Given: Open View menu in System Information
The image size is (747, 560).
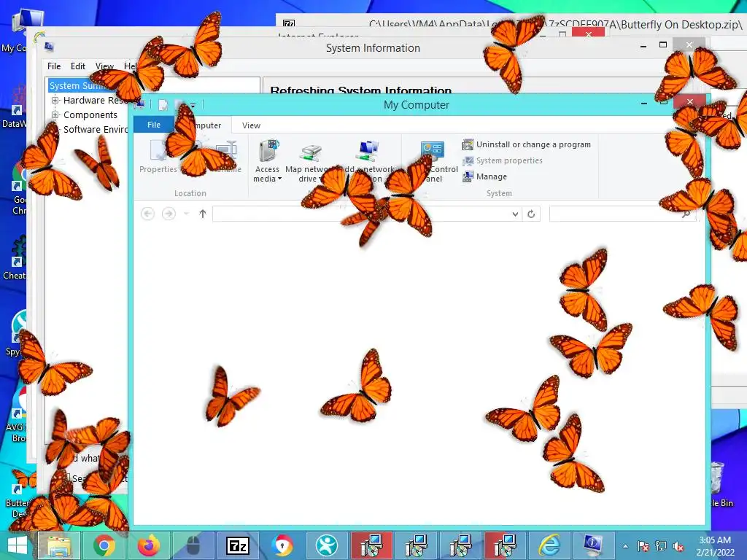Looking at the screenshot, I should (104, 66).
